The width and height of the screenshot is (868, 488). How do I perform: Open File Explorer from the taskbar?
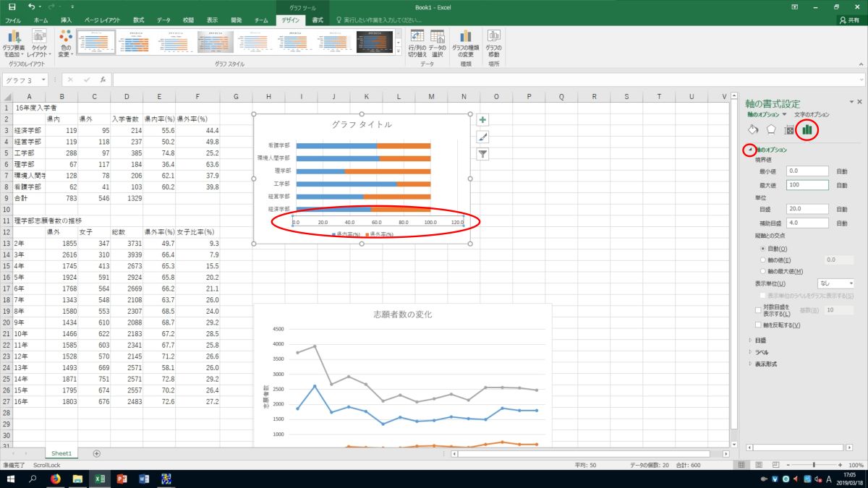pyautogui.click(x=77, y=479)
